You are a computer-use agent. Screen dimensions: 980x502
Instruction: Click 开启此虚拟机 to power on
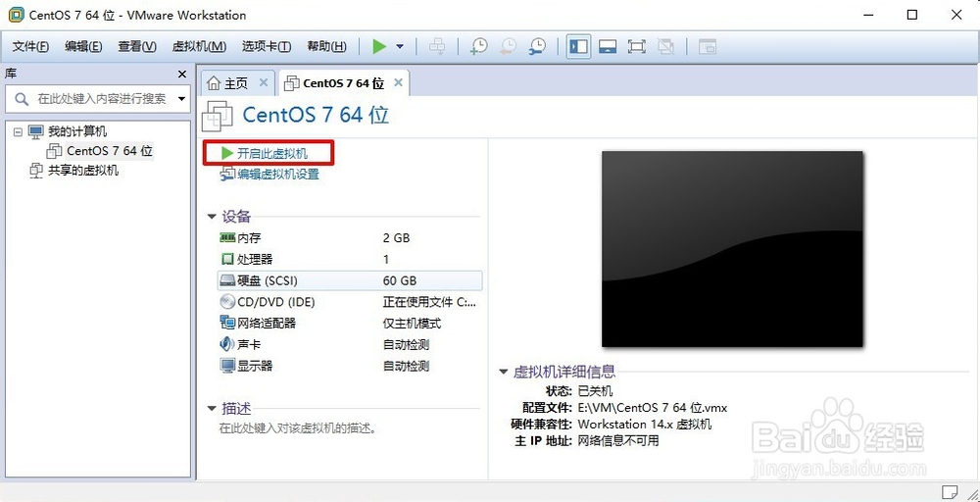(272, 153)
